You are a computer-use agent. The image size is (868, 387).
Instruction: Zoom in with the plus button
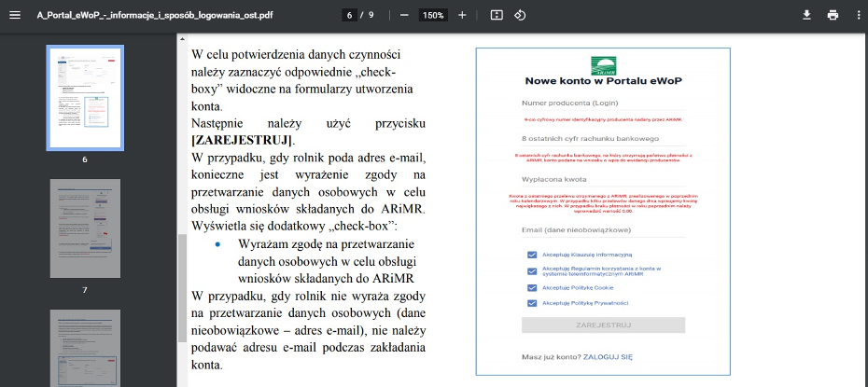(x=462, y=16)
